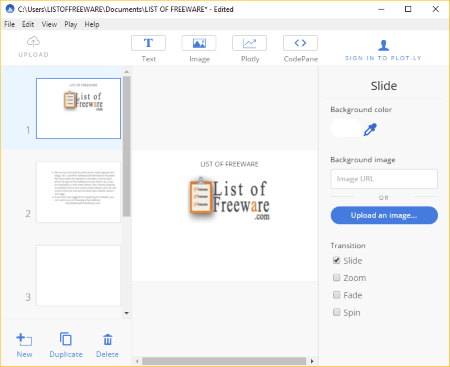
Task: Open the File menu
Action: point(9,24)
